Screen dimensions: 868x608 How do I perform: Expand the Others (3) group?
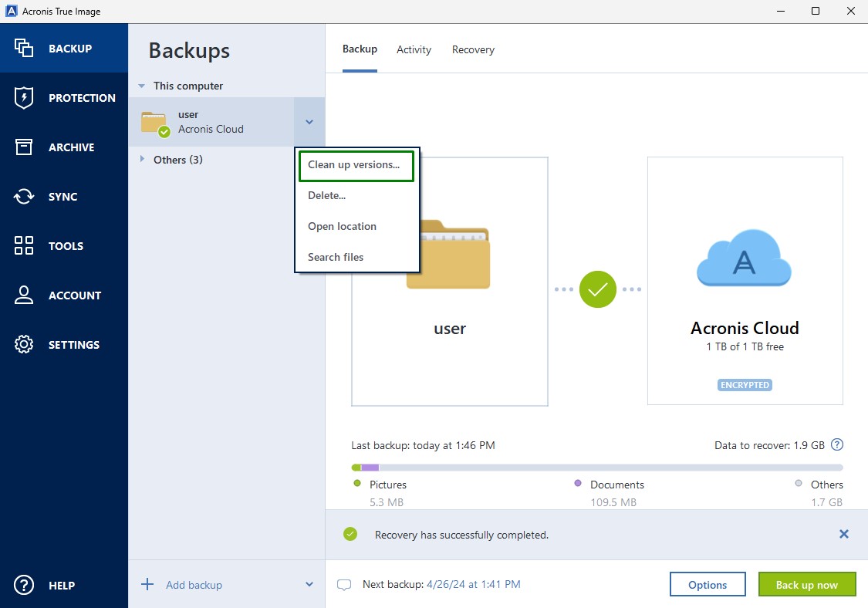pyautogui.click(x=143, y=160)
